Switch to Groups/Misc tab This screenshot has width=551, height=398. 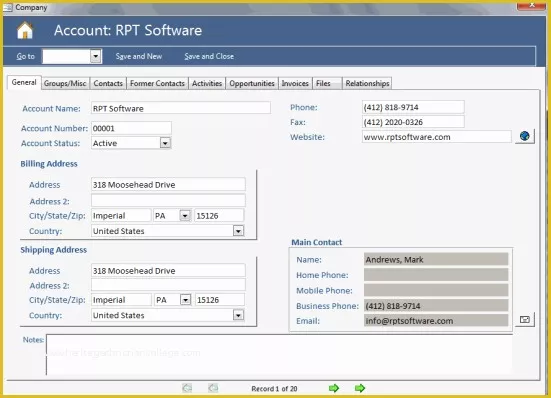[65, 83]
